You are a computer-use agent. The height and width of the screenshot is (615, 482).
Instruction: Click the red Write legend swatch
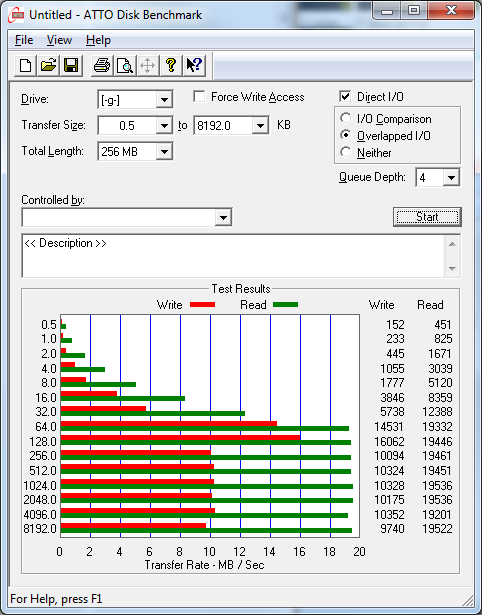[x=202, y=305]
